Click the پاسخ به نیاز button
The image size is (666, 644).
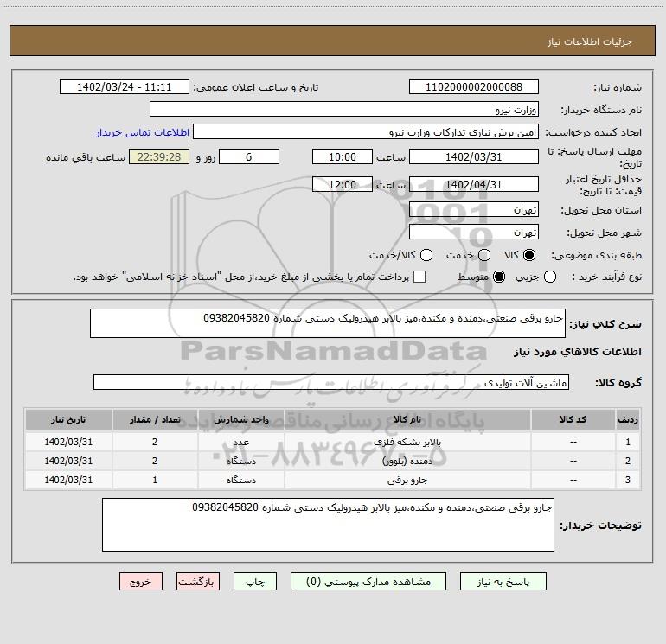(x=503, y=582)
